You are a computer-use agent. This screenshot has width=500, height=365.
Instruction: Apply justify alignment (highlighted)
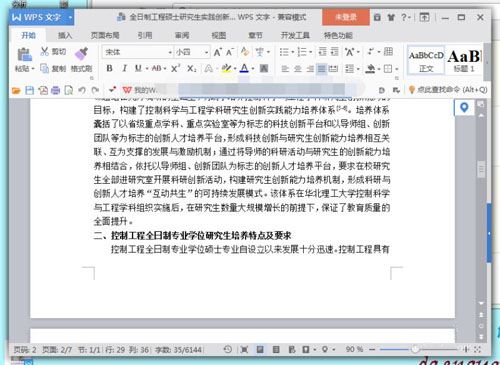pyautogui.click(x=322, y=69)
